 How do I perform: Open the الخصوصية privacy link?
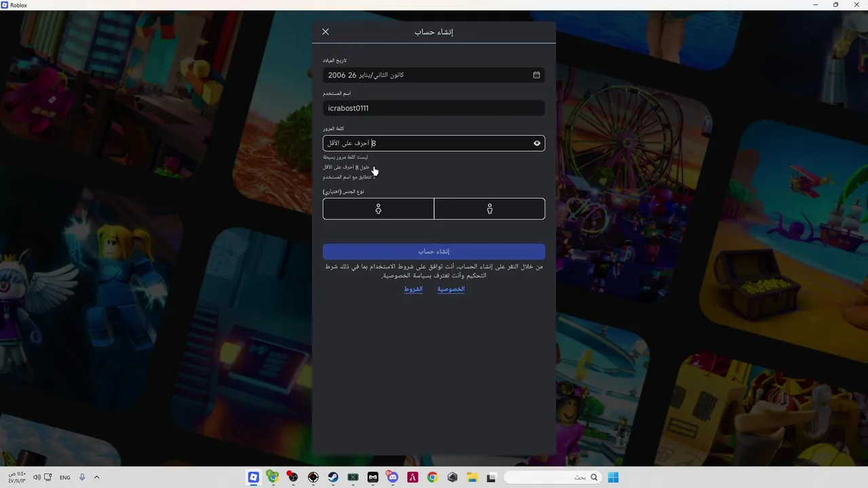point(451,289)
